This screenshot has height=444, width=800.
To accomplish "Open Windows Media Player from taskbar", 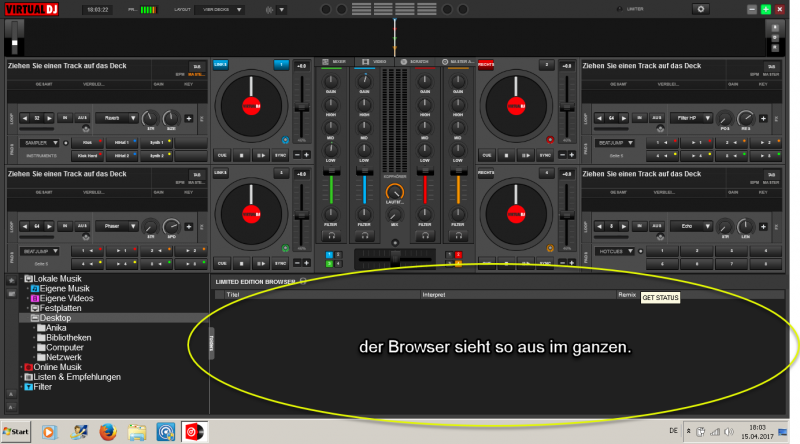I will (49, 432).
